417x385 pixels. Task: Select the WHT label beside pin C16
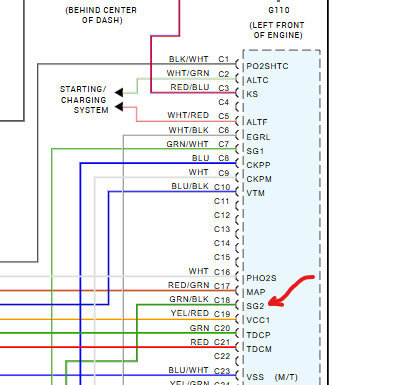click(x=199, y=271)
